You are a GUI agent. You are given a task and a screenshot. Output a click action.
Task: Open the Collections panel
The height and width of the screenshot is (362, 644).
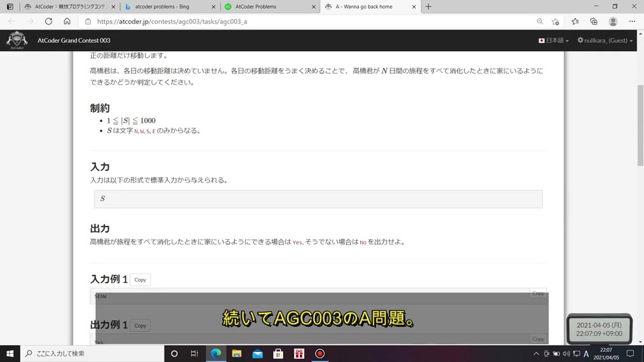coord(594,21)
